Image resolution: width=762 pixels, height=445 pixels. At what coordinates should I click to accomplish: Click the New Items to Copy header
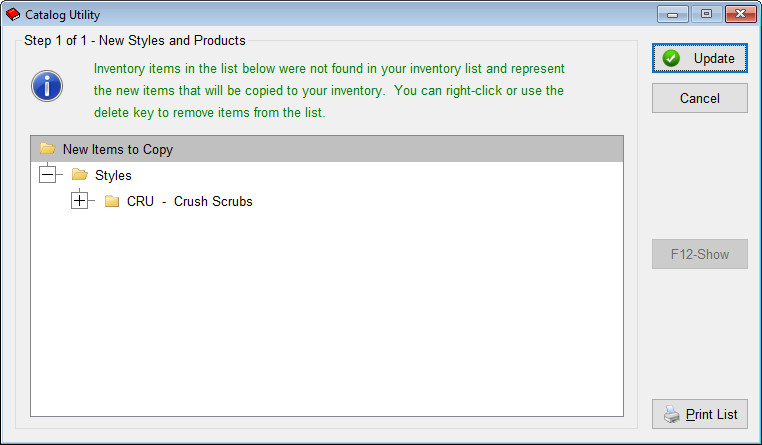click(327, 149)
